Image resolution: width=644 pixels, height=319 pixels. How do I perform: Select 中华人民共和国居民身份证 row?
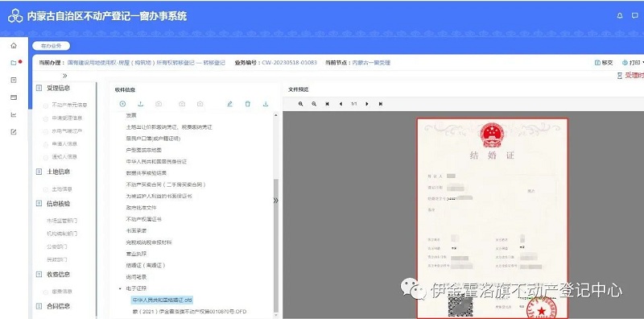156,162
